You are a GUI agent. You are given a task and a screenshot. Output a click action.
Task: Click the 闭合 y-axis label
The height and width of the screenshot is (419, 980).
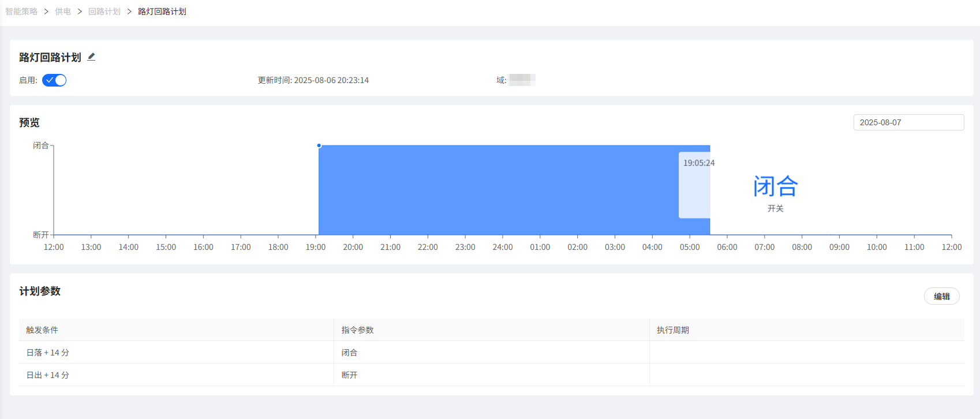41,145
